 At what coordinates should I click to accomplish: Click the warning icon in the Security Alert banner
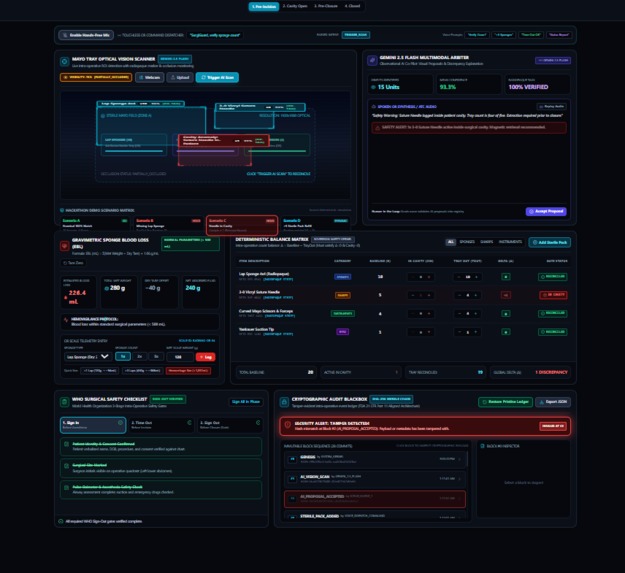tap(287, 425)
